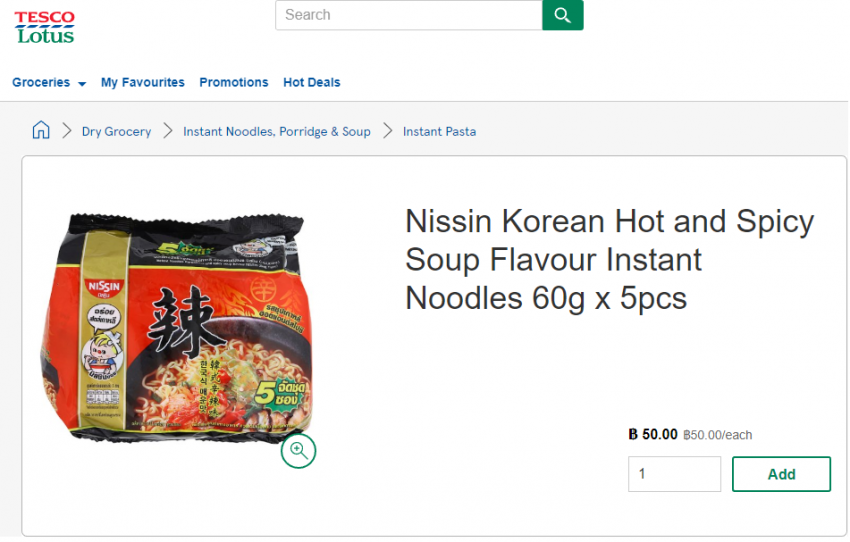Open Instant Pasta breadcrumb link
The height and width of the screenshot is (542, 850).
pyautogui.click(x=439, y=132)
